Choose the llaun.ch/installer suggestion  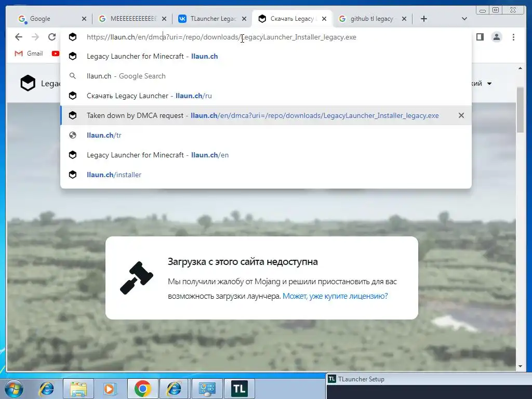coord(265,175)
